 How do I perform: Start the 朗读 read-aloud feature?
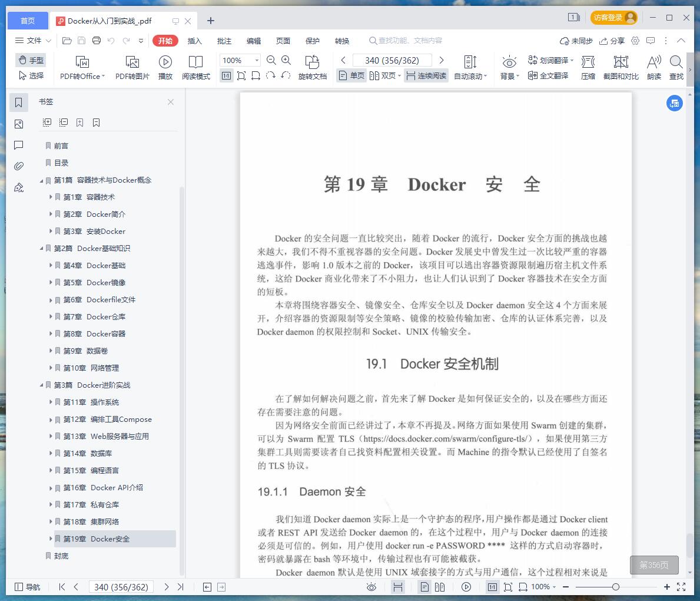(x=654, y=68)
